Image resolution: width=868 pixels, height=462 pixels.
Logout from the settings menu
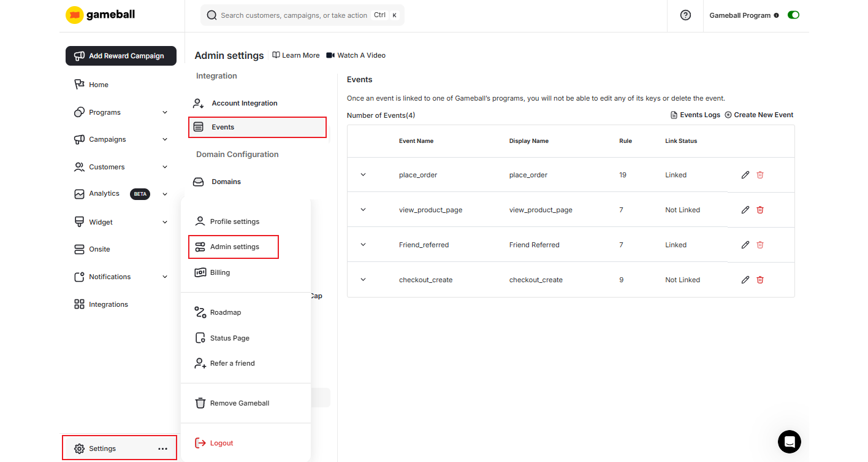coord(221,442)
